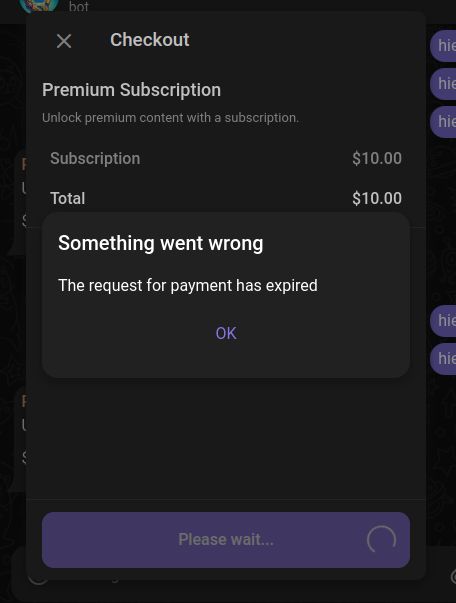
Task: Click the Subscription price $10.00
Action: (x=377, y=158)
